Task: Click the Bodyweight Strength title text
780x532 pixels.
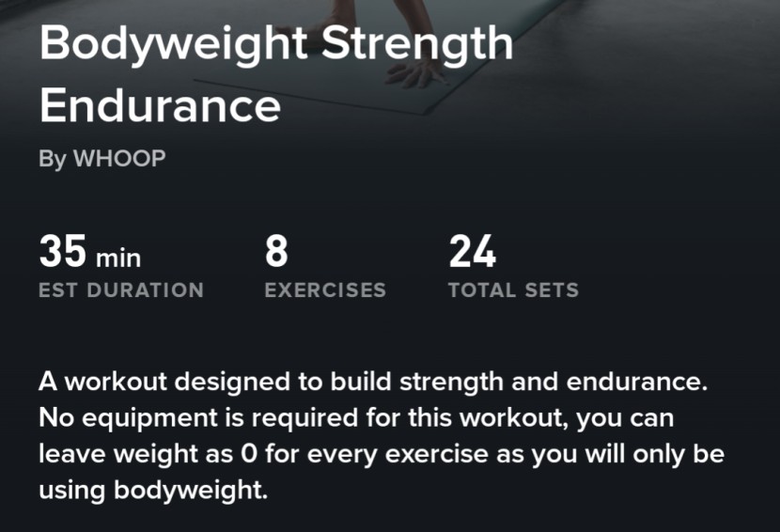Action: [x=276, y=45]
